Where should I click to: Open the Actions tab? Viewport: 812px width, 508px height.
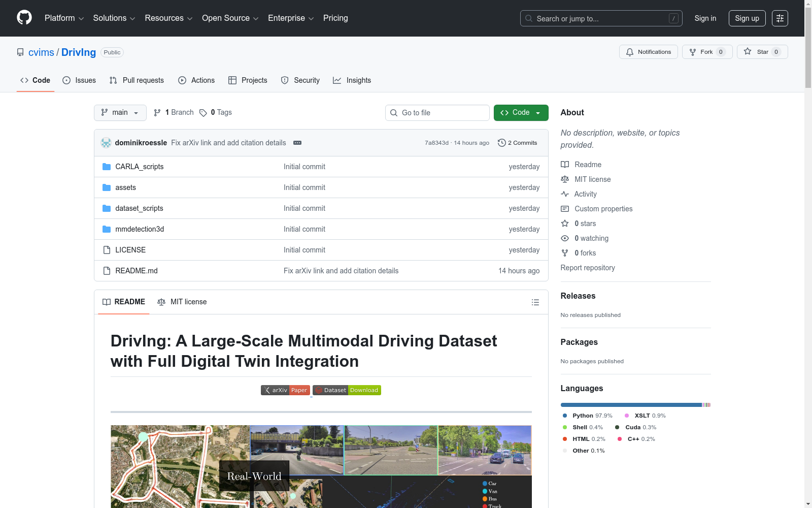pos(196,80)
